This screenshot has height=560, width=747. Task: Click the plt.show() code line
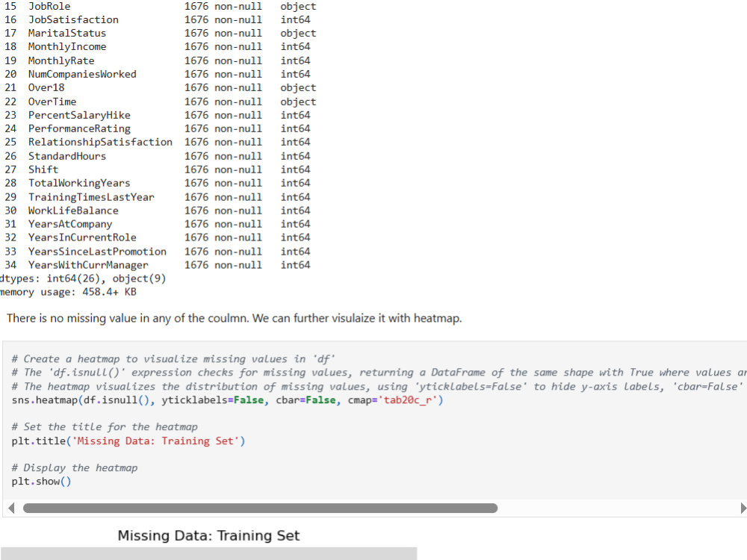pos(41,482)
